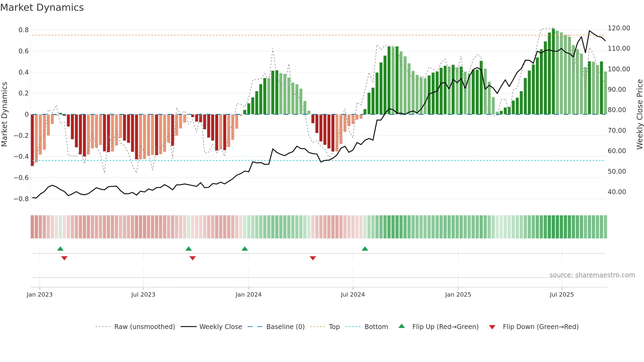Click the tallest dark green bar near Jun 2025
The image size is (644, 362).
point(553,71)
